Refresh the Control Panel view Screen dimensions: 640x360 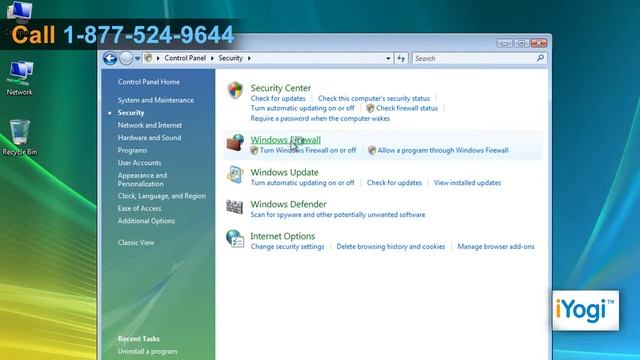(401, 58)
